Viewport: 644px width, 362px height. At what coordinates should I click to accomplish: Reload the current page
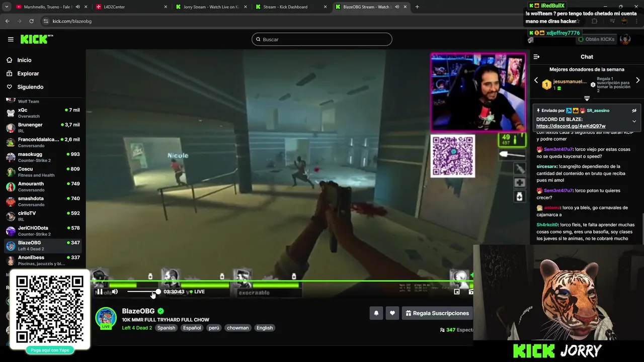click(31, 21)
